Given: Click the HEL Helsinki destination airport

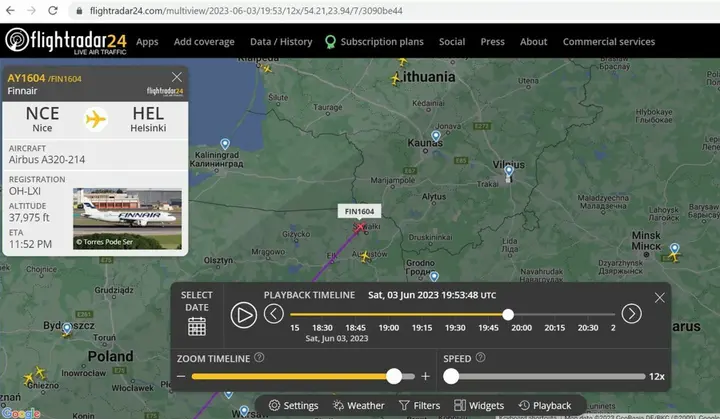Looking at the screenshot, I should (x=148, y=119).
